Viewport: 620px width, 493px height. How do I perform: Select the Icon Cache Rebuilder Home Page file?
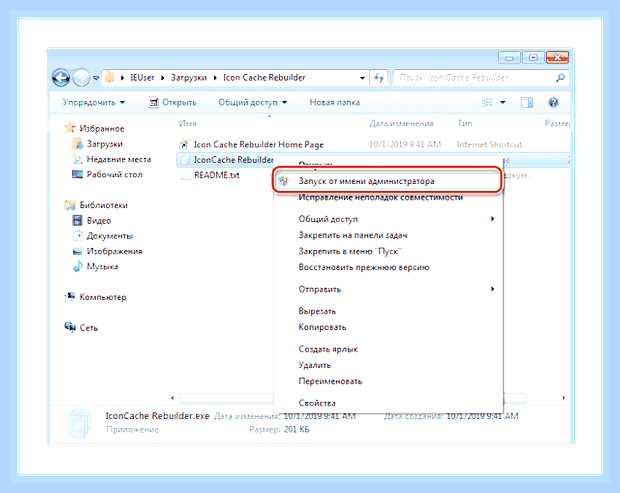click(x=259, y=145)
